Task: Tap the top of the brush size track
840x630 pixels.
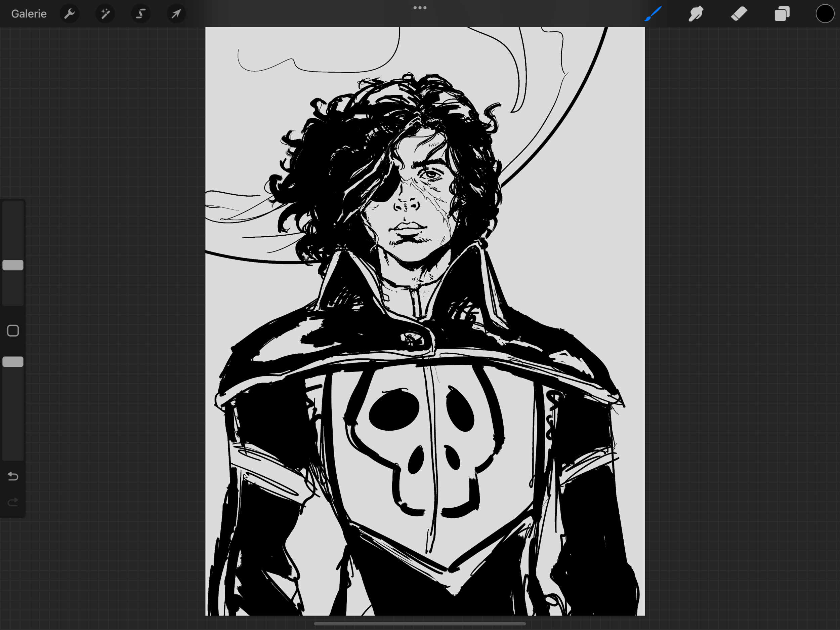Action: [13, 207]
